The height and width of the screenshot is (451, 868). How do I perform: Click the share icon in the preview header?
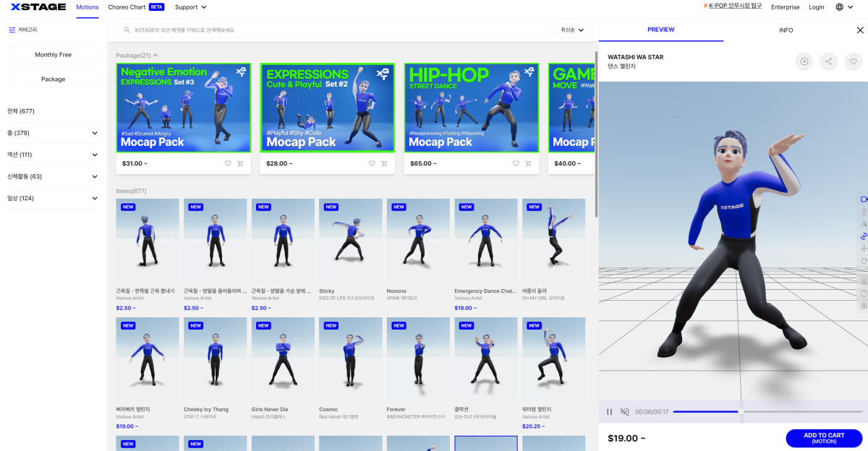[x=829, y=61]
